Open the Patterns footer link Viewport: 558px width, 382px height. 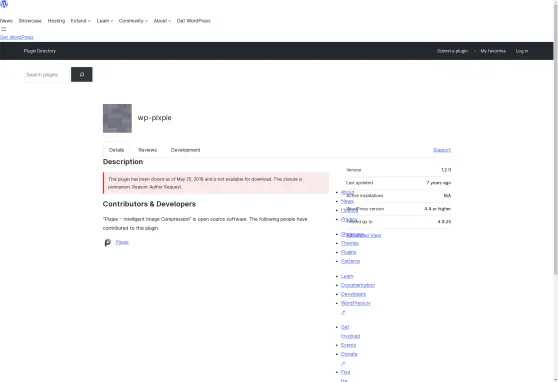point(350,261)
